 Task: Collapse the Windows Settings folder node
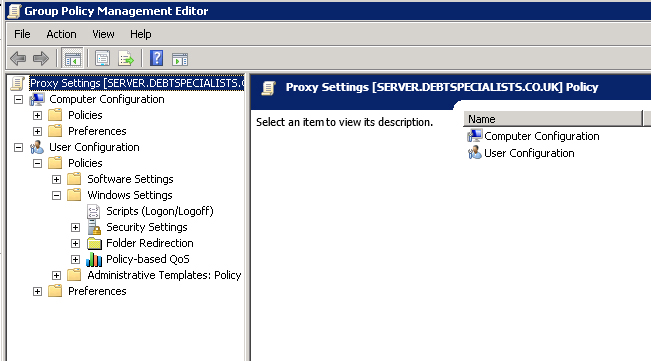coord(56,195)
